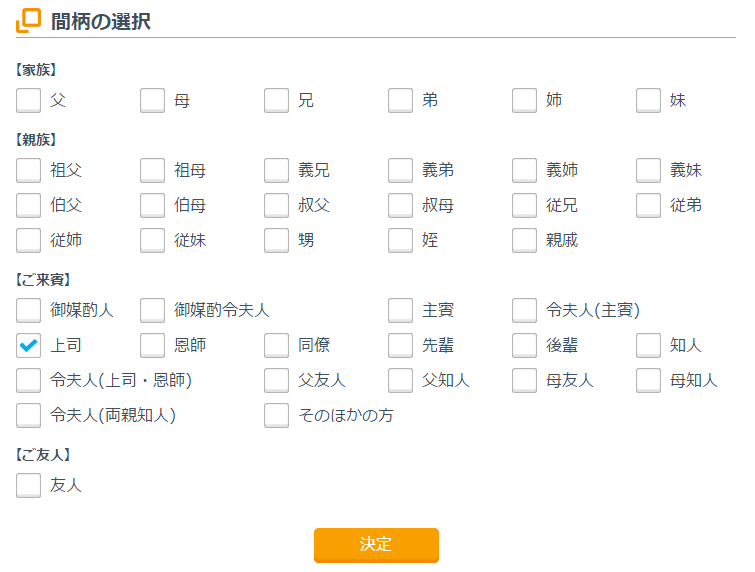Tick the 主賓 checkbox
The width and height of the screenshot is (755, 572).
pyautogui.click(x=401, y=310)
